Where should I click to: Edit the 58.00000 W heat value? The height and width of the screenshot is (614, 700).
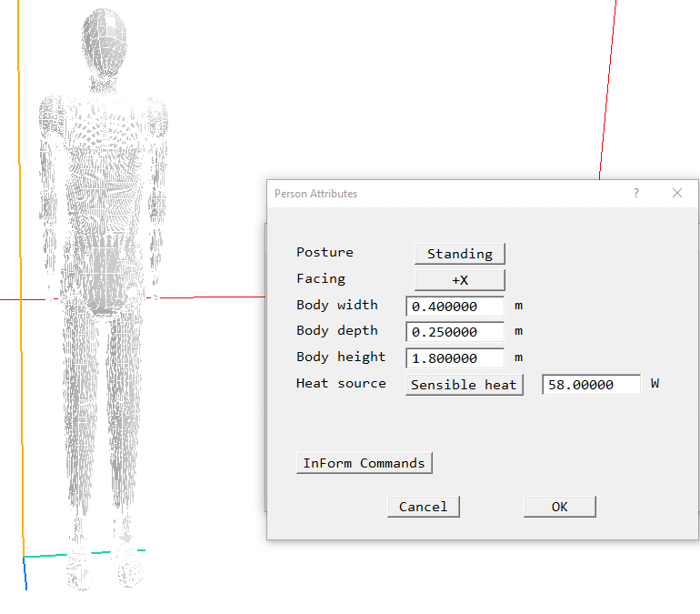(591, 385)
